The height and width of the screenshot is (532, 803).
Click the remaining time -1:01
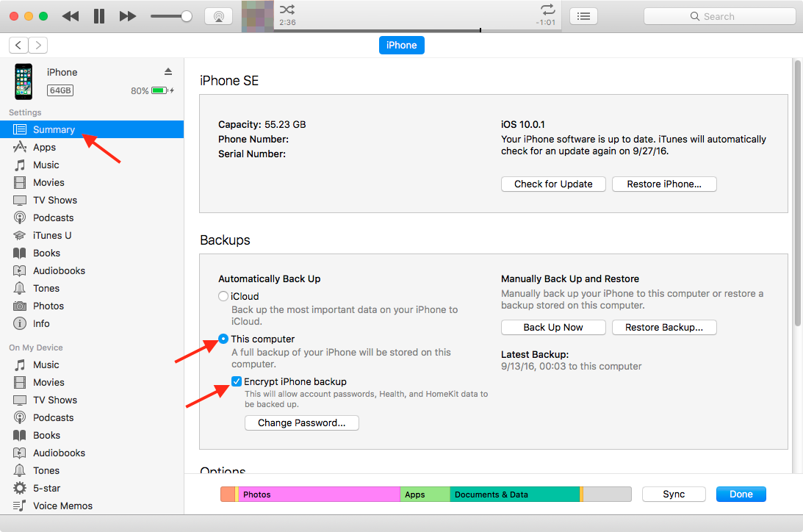tap(545, 22)
